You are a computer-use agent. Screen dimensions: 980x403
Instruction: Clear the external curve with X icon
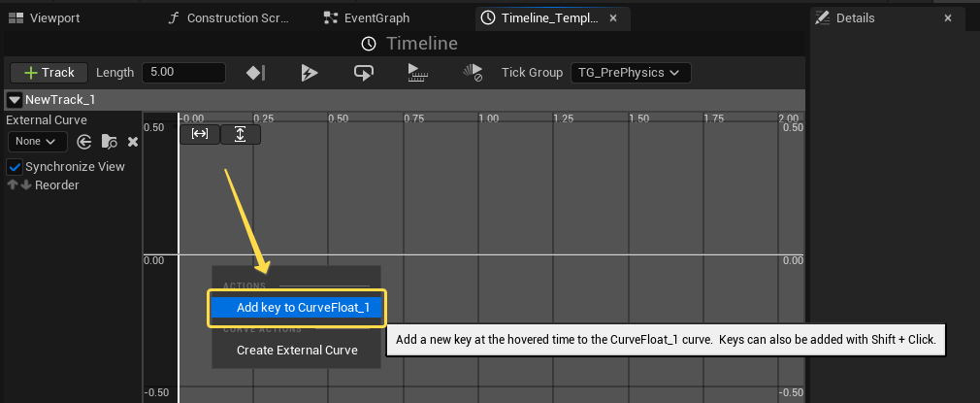133,142
